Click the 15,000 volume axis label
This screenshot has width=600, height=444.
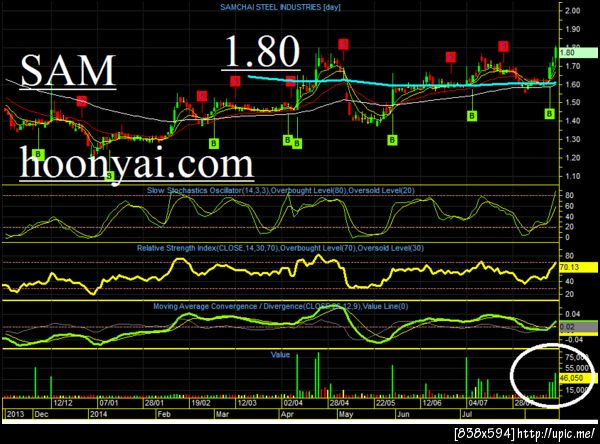click(577, 390)
